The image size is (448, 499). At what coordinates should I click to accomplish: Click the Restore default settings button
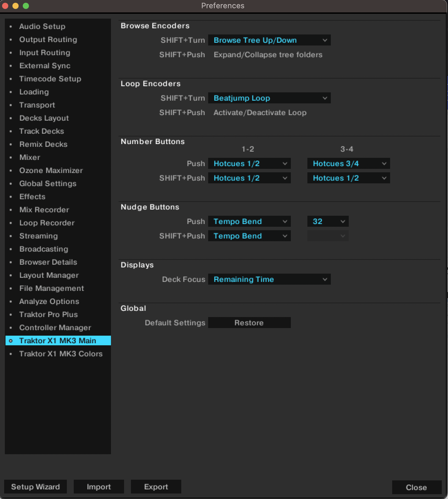(x=249, y=323)
